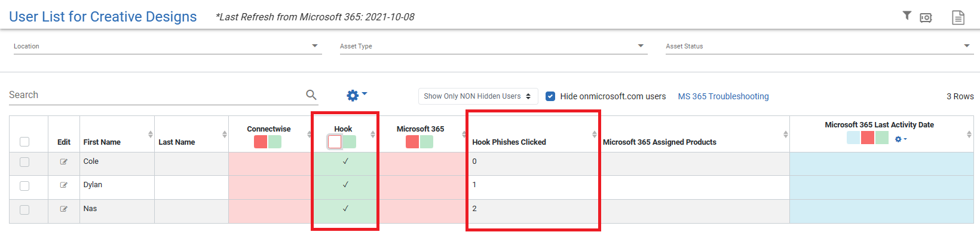This screenshot has width=980, height=244.
Task: Open the document export icon
Action: tap(958, 17)
